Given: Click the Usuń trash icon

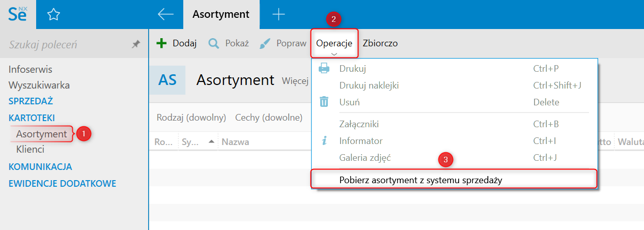Looking at the screenshot, I should point(324,102).
